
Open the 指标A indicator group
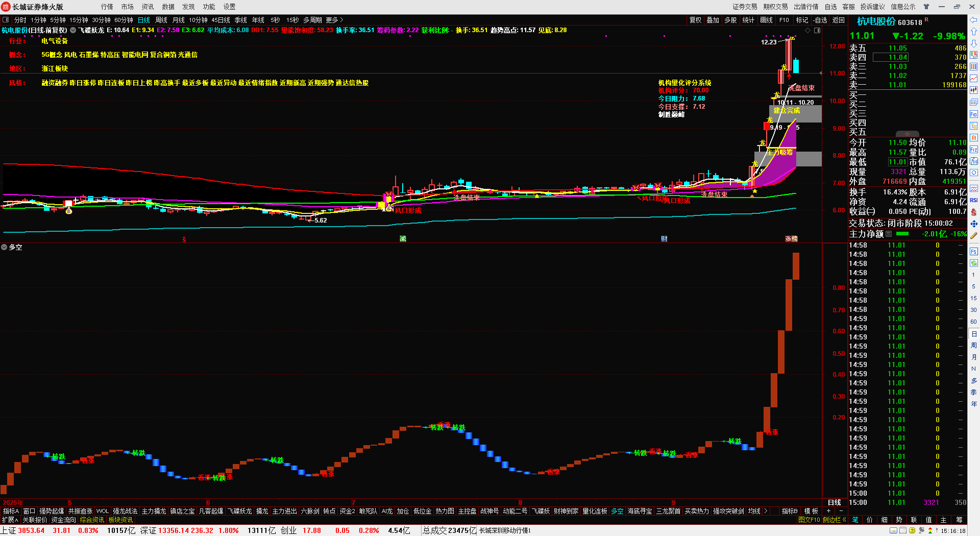point(11,511)
